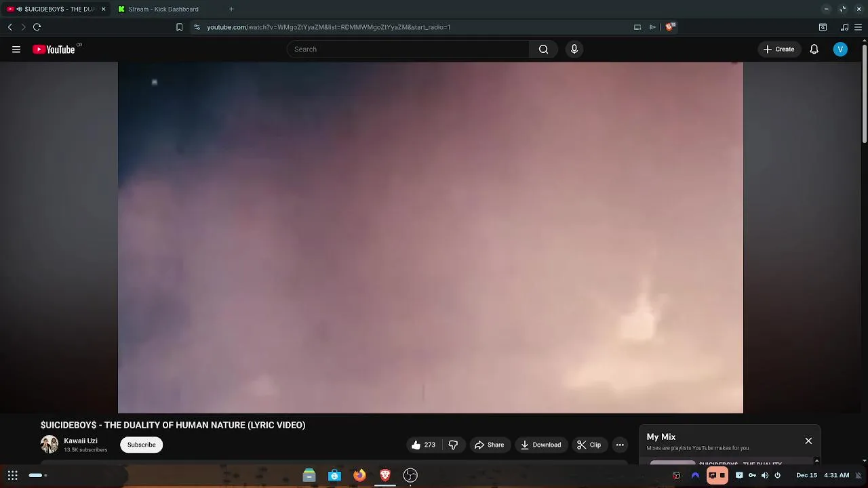Click the workspace switcher indicator in taskbar
Viewport: 868px width, 488px height.
tap(38, 475)
